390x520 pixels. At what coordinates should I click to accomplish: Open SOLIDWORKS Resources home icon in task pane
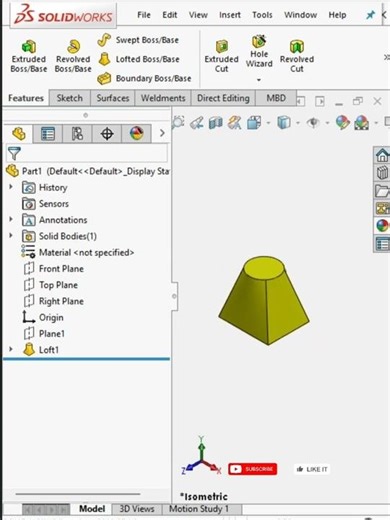[382, 155]
